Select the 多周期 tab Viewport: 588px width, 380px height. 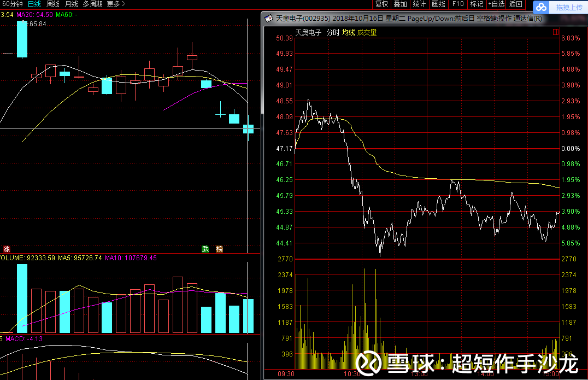tap(92, 4)
